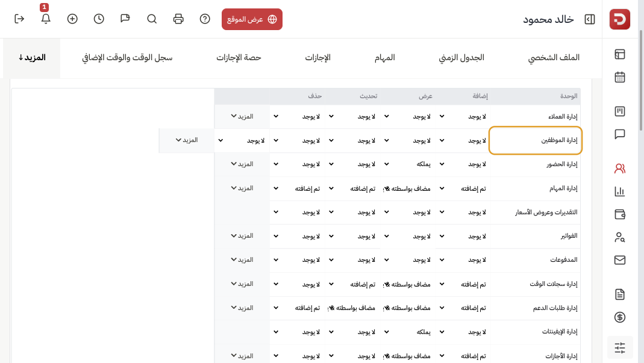Click the التقديرات وعروض الأسعار module label
644x363 pixels.
coord(546,213)
